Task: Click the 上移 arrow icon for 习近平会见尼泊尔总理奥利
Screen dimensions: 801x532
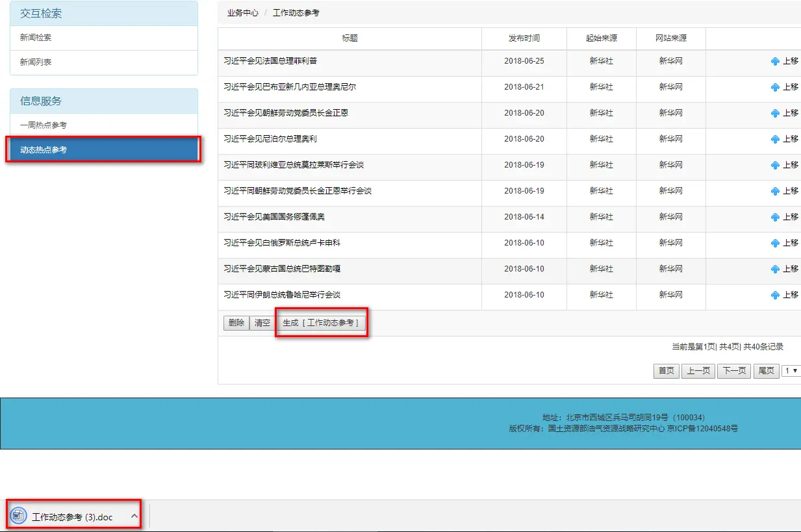Action: [x=774, y=139]
